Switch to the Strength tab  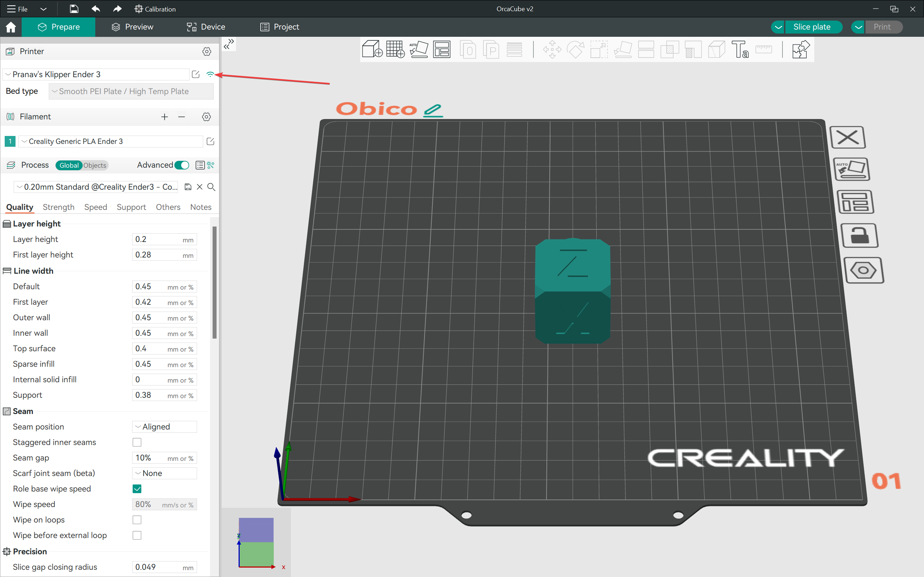click(x=58, y=207)
